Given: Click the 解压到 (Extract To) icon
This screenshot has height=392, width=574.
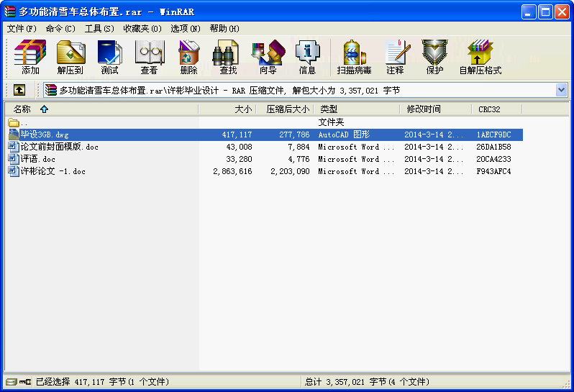Looking at the screenshot, I should [70, 58].
